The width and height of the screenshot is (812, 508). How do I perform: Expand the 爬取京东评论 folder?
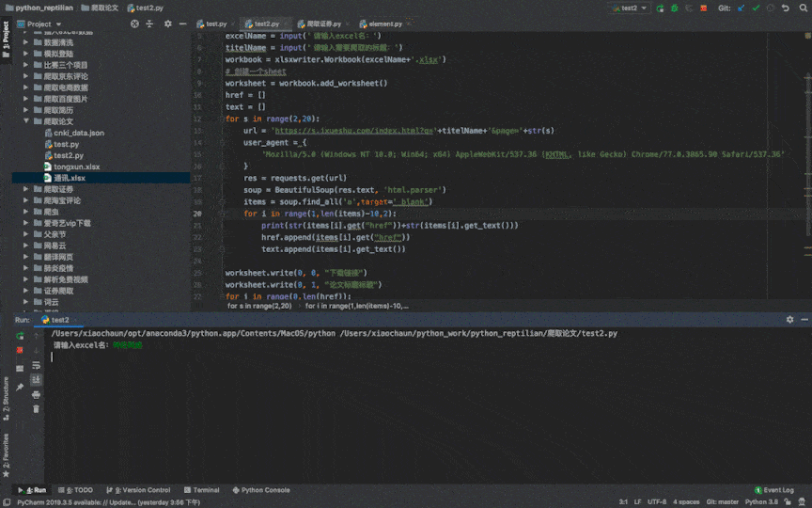(x=24, y=76)
